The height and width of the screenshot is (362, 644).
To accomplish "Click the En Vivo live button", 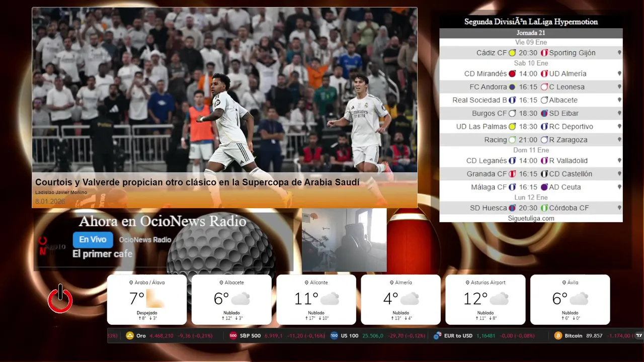I will (93, 240).
